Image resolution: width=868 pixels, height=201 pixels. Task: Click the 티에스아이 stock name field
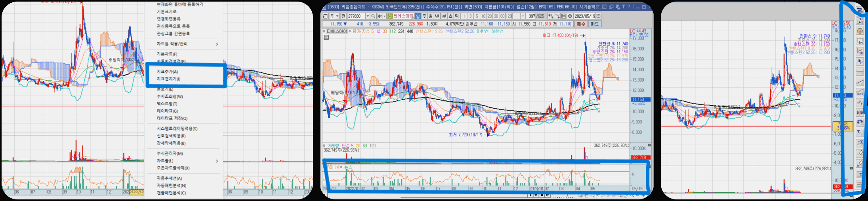click(x=403, y=16)
